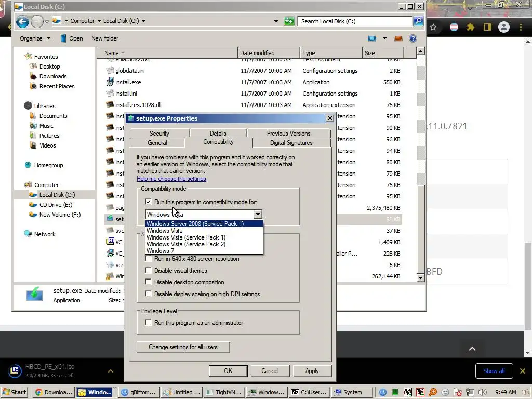Viewport: 532px width, 399px height.
Task: Click the install.exe file icon
Action: pos(110,82)
